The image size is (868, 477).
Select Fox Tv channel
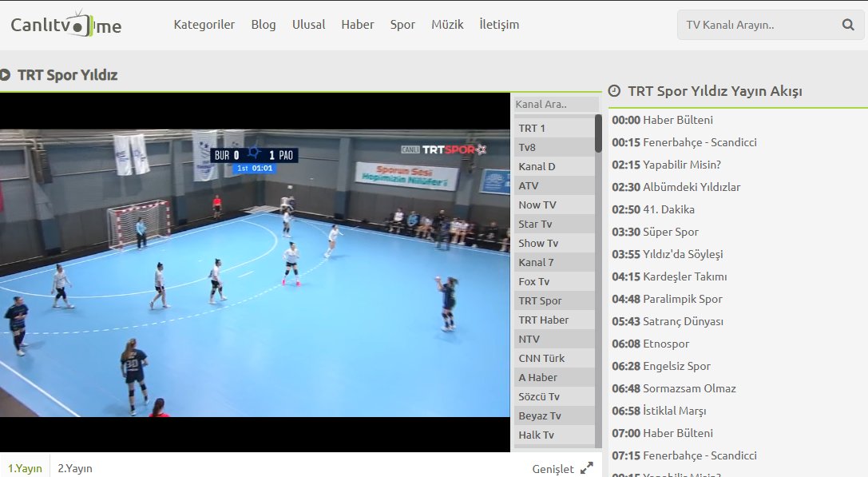coord(554,281)
